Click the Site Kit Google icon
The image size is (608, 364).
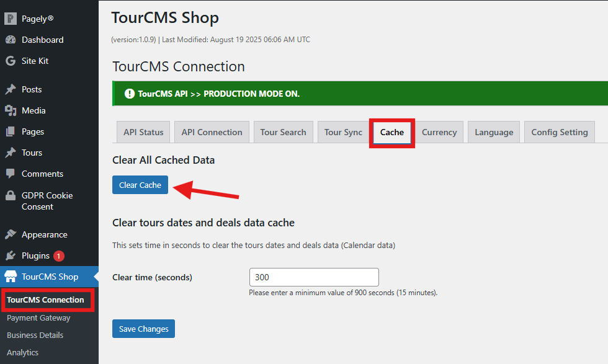[11, 61]
